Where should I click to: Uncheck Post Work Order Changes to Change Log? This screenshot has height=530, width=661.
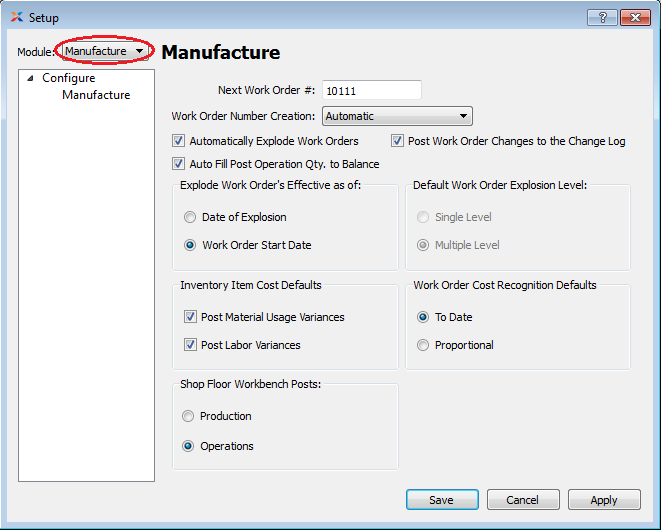click(398, 141)
